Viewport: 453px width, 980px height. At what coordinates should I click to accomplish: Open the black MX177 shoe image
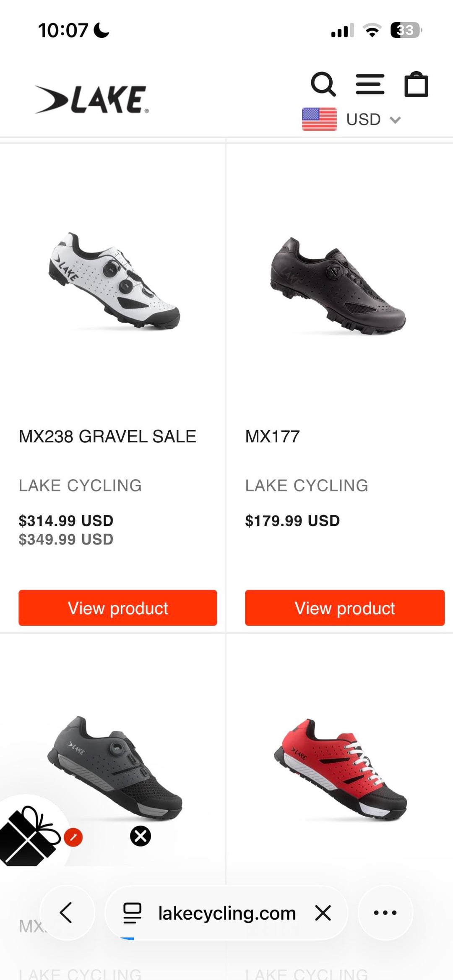338,286
